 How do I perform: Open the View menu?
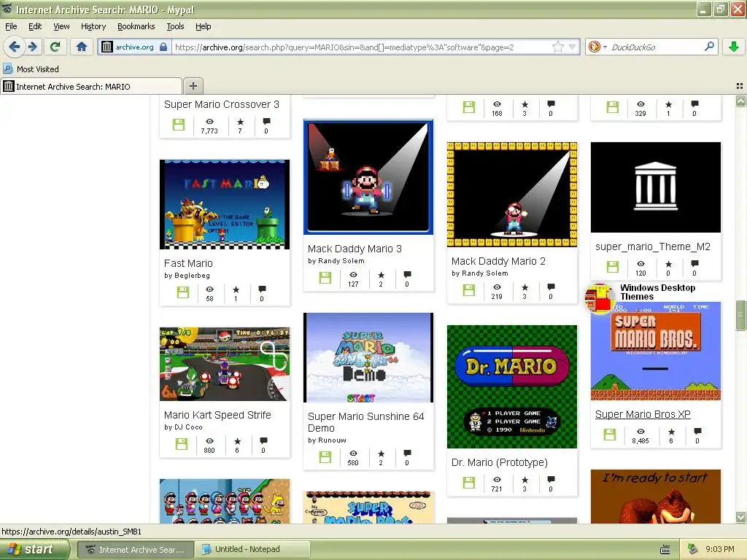61,26
